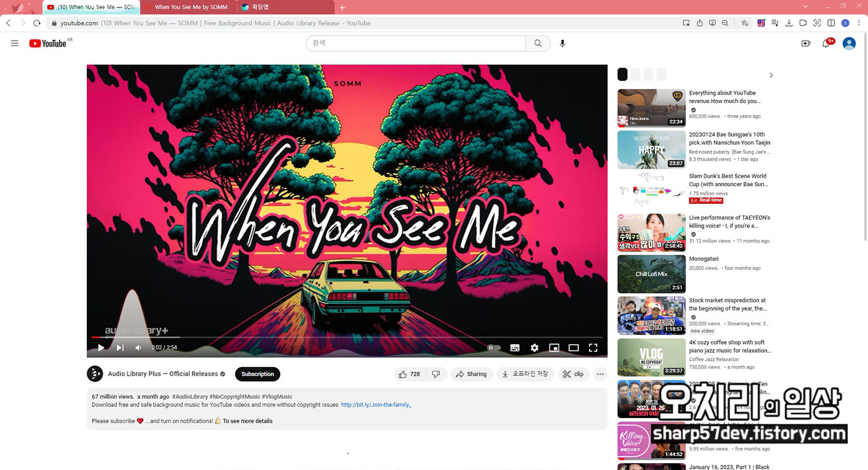Switch to the first browser tab (10) When You See Me

[x=91, y=7]
